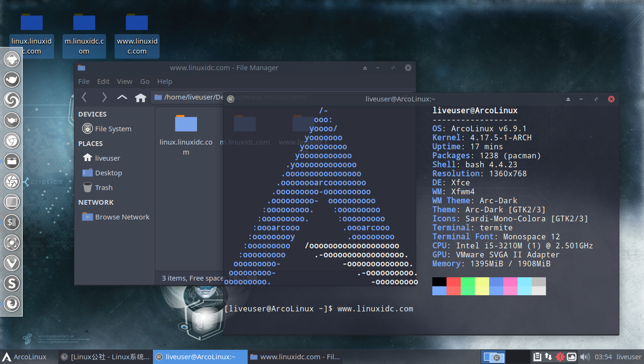Open the liveuser session menu in panel

tap(629, 357)
